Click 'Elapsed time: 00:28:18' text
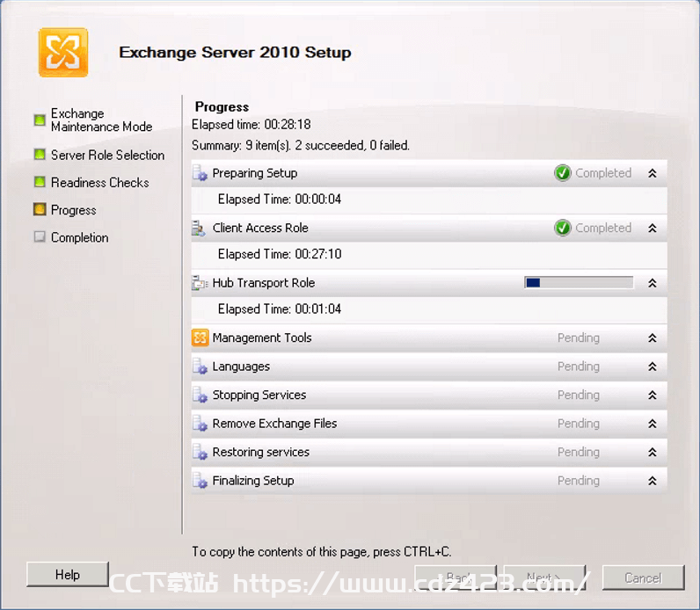This screenshot has width=700, height=610. pos(252,125)
